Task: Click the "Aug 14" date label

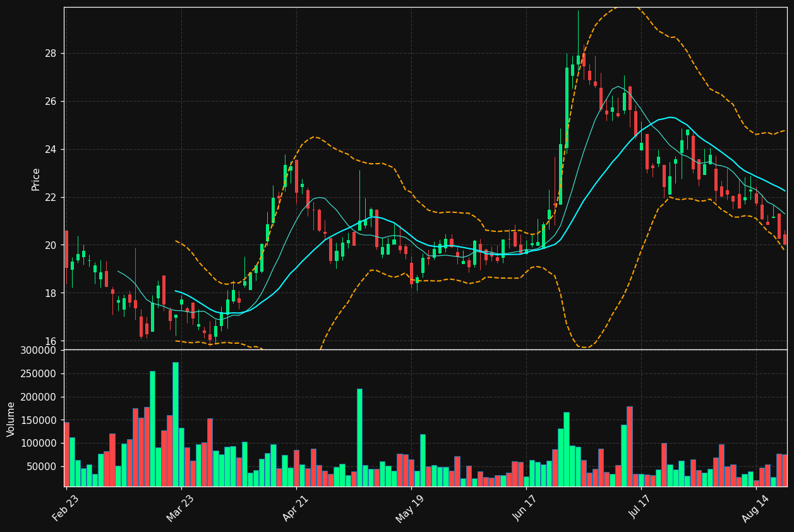Action: pyautogui.click(x=755, y=508)
